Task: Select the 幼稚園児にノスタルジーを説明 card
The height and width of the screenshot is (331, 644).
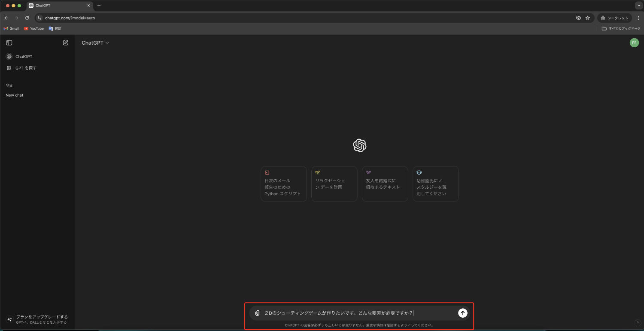Action: click(x=436, y=184)
